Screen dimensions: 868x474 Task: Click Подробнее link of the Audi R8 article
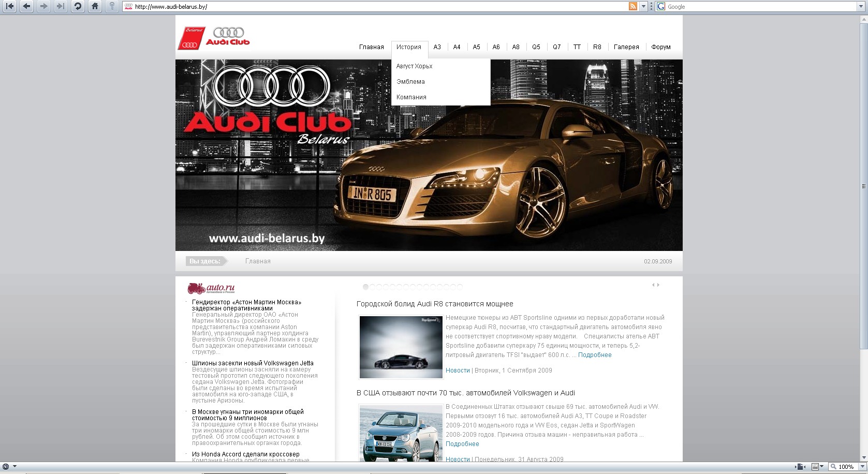click(595, 355)
